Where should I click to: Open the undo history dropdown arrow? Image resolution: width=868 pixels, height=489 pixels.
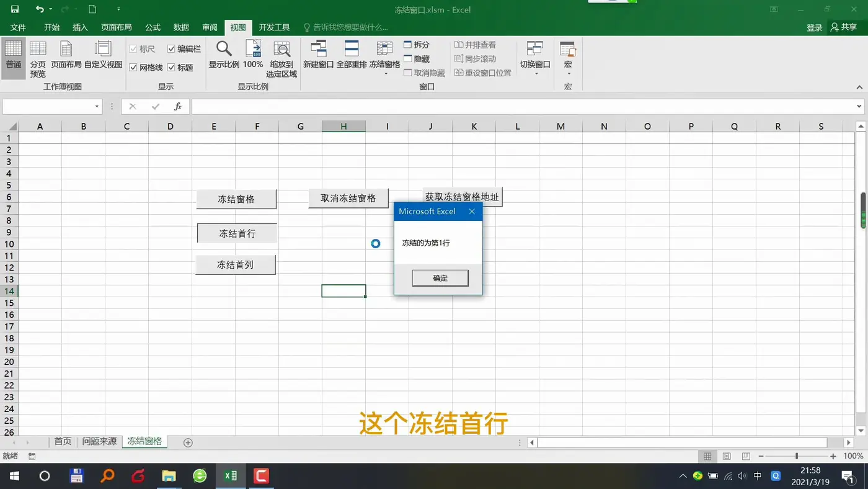coord(51,10)
